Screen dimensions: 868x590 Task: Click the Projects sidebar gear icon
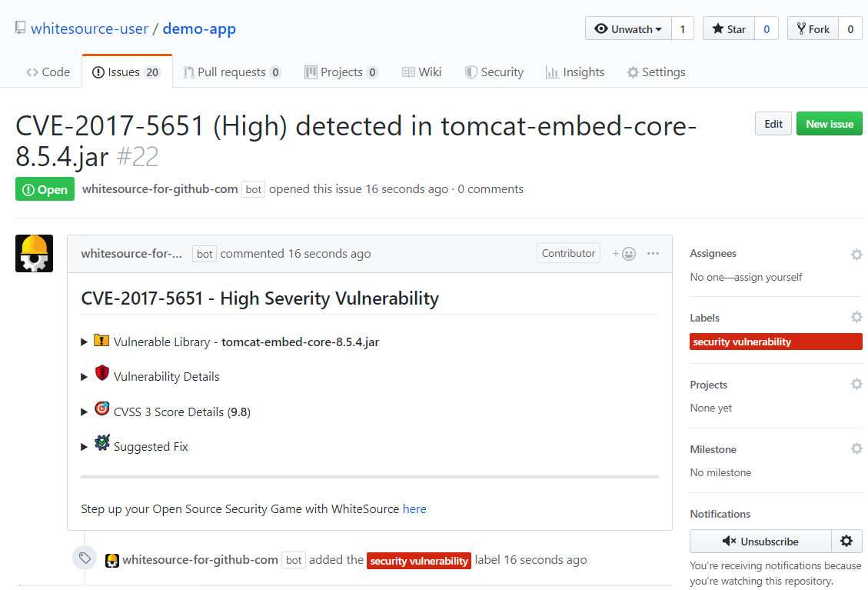(x=856, y=384)
